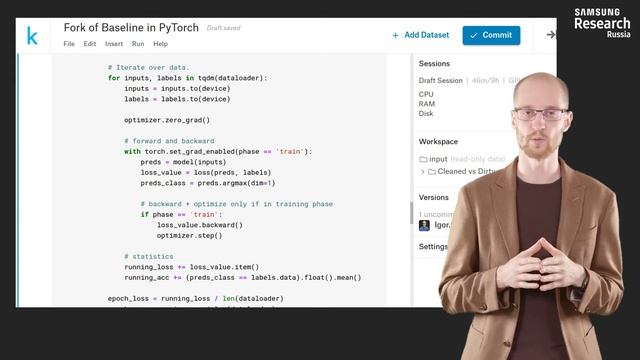Click the '# Iterate over data.' comment line
The image size is (640, 360).
[x=149, y=67]
